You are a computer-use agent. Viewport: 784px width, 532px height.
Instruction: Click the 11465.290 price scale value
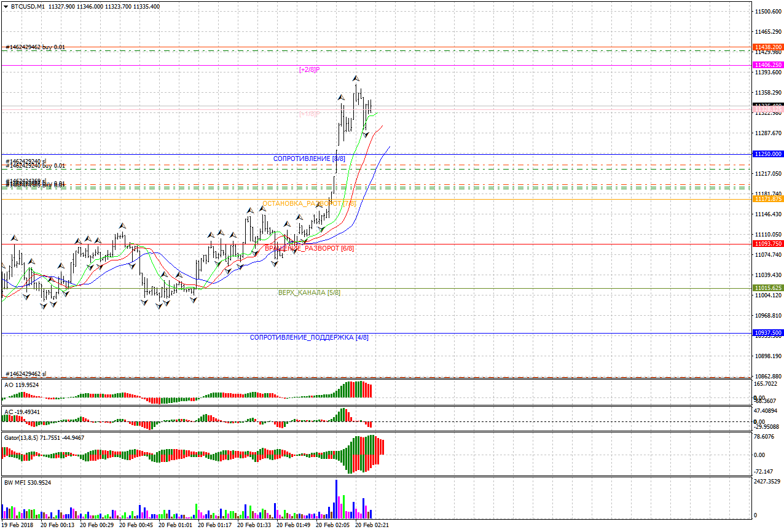click(769, 31)
